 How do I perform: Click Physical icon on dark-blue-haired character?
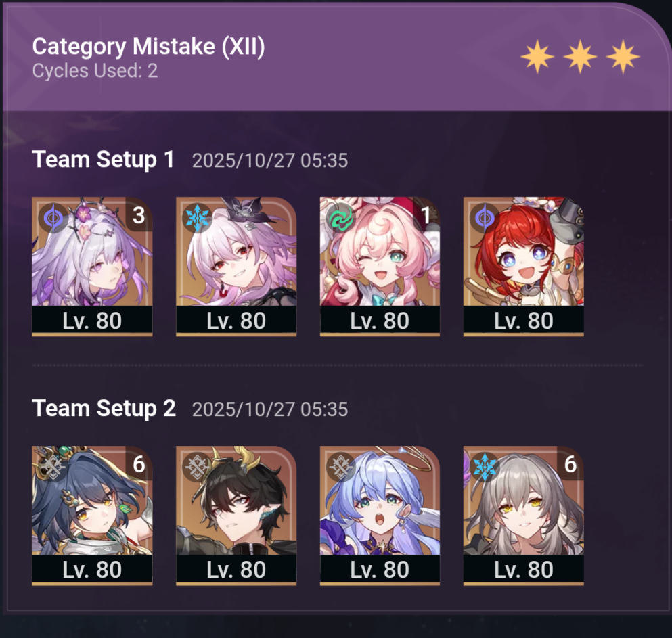[53, 467]
